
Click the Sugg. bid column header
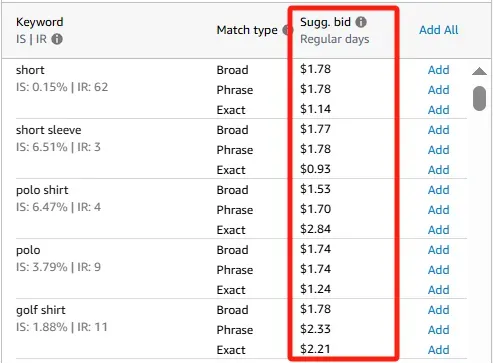(325, 22)
